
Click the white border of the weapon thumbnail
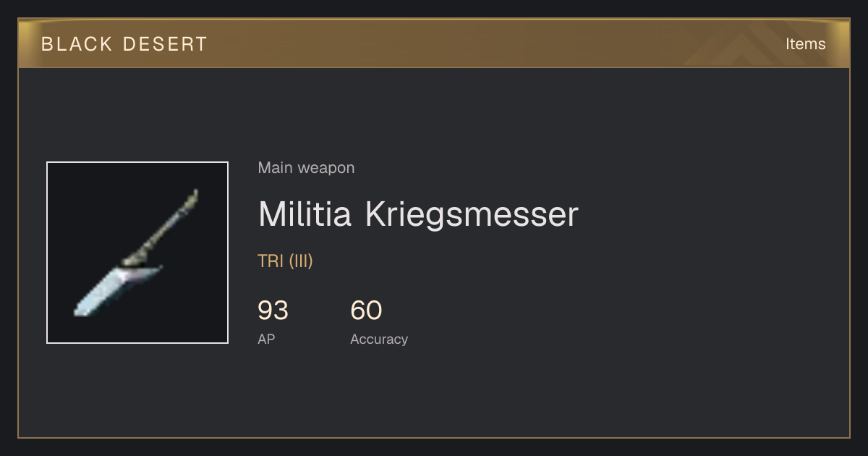(47, 253)
